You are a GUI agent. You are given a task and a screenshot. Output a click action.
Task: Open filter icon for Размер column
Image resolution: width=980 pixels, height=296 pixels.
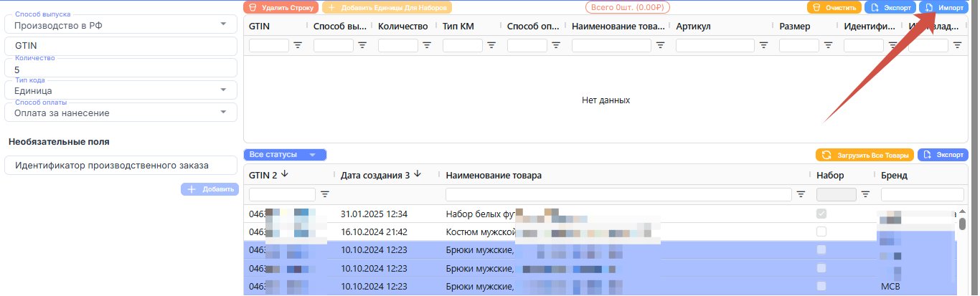829,45
